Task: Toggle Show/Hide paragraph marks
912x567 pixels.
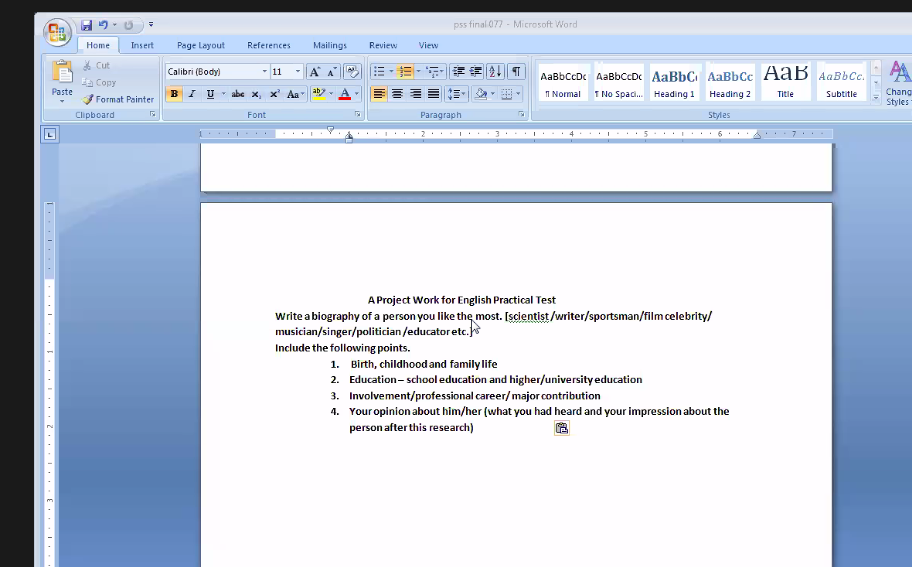Action: point(516,72)
